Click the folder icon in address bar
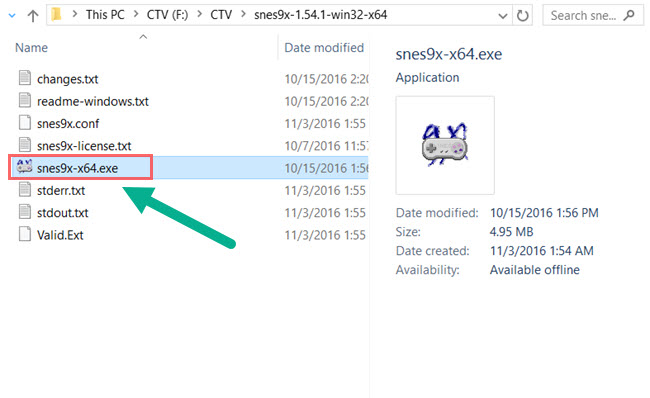Screen dimensions: 650x398 56,15
